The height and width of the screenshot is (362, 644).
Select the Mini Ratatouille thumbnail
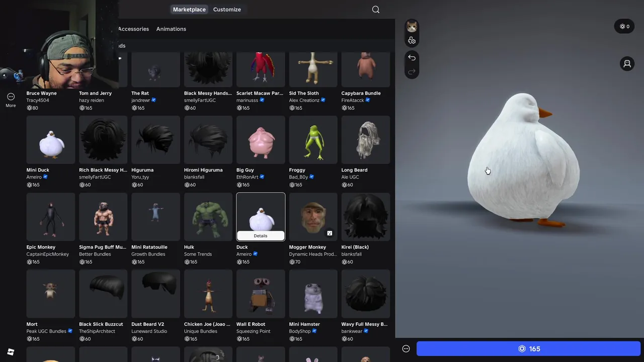[x=155, y=217]
